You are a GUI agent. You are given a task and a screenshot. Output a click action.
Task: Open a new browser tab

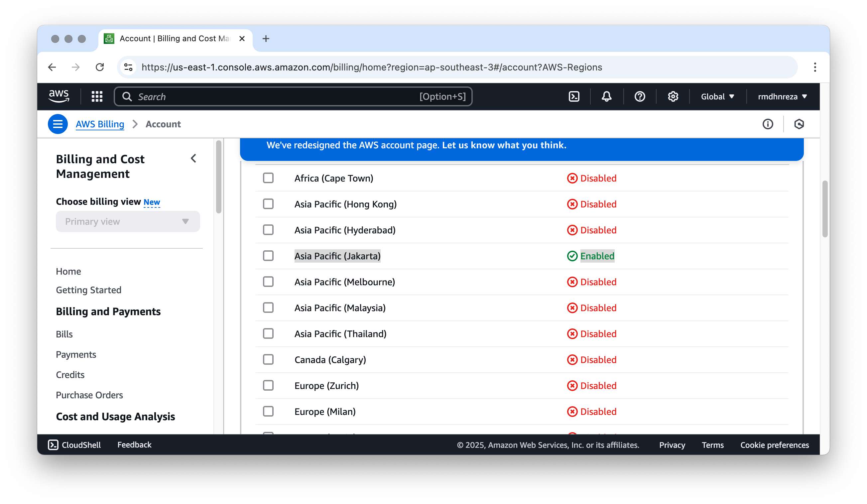point(266,39)
